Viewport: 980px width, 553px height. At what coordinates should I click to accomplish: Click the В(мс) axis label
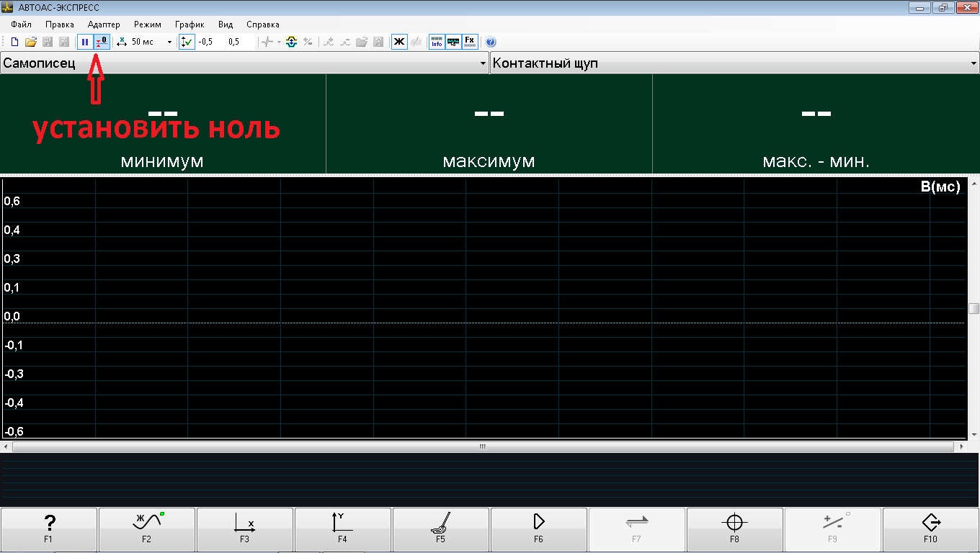pos(940,187)
